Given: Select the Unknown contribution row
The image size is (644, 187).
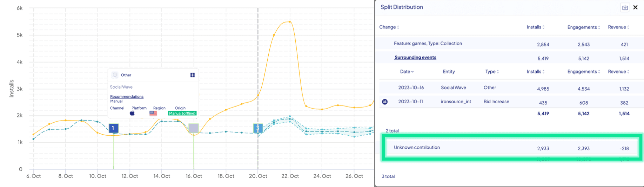Looking at the screenshot, I should coord(511,148).
